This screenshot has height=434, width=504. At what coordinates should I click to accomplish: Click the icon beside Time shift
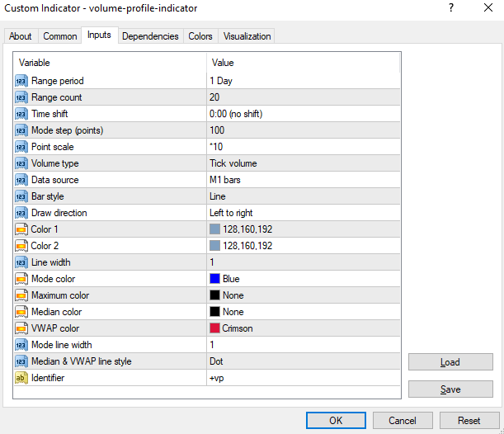(x=21, y=114)
